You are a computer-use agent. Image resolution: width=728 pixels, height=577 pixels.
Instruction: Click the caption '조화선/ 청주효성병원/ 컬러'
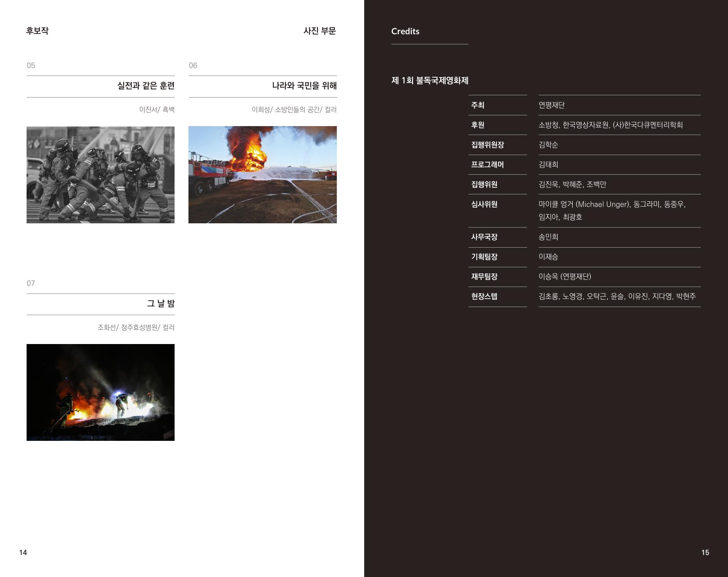[x=136, y=327]
